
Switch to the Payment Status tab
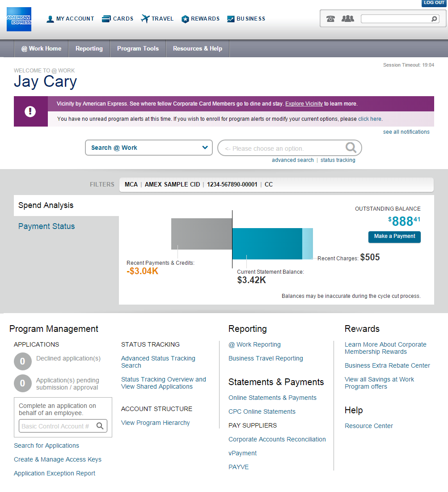[46, 226]
